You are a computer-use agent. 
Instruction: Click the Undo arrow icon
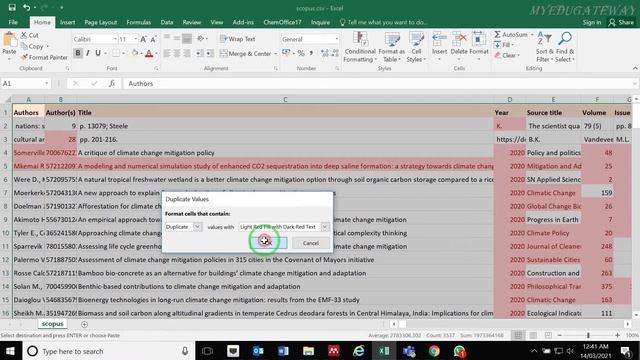(27, 7)
